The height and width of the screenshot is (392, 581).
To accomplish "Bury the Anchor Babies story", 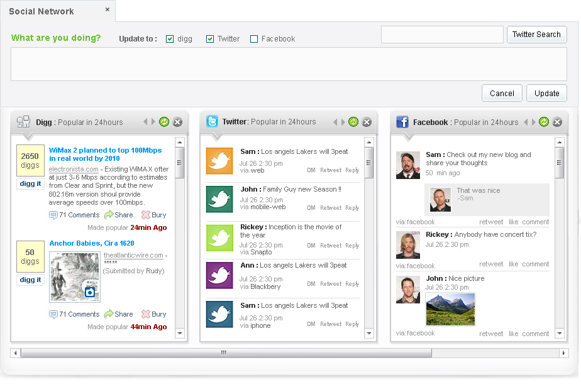I will coord(147,314).
